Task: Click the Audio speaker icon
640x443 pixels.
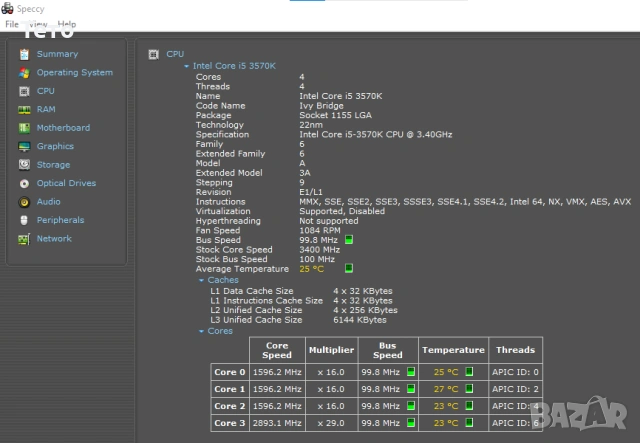Action: 24,202
